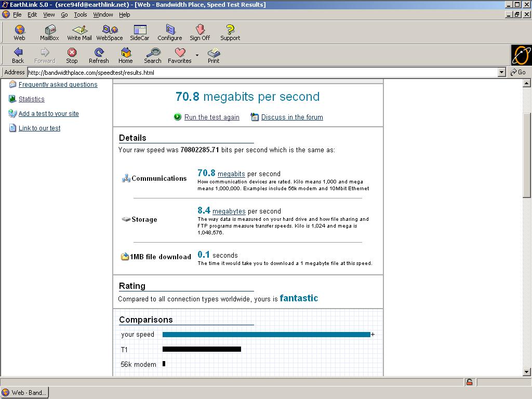
Task: Open the Configure icon
Action: click(170, 32)
